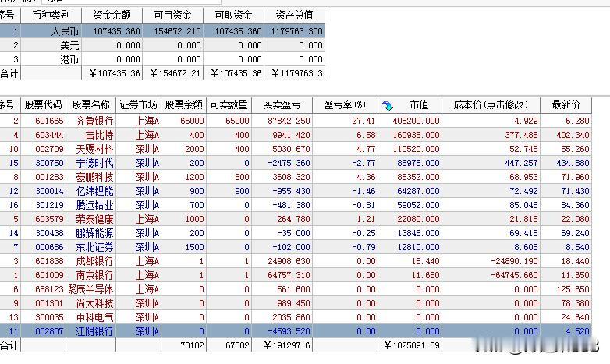Sort by 买卖盈亏 column header

(x=282, y=105)
